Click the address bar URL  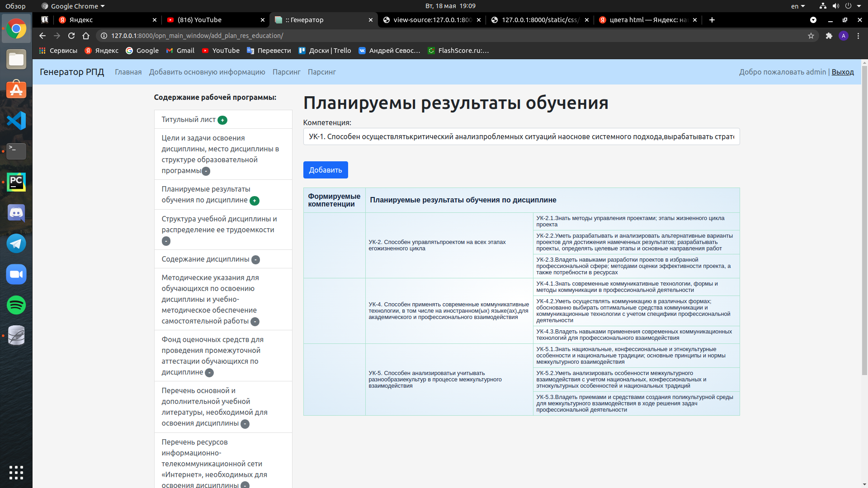(197, 36)
